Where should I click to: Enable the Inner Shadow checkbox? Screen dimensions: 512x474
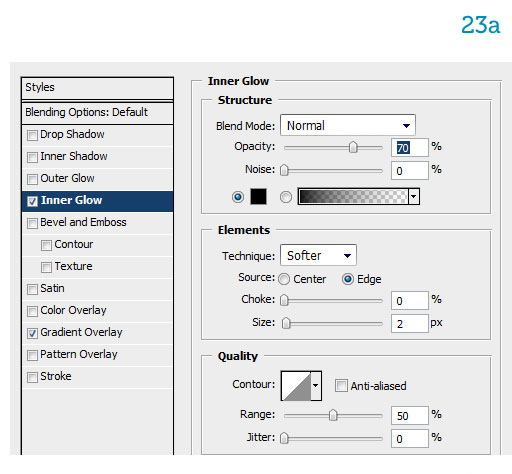coord(32,157)
